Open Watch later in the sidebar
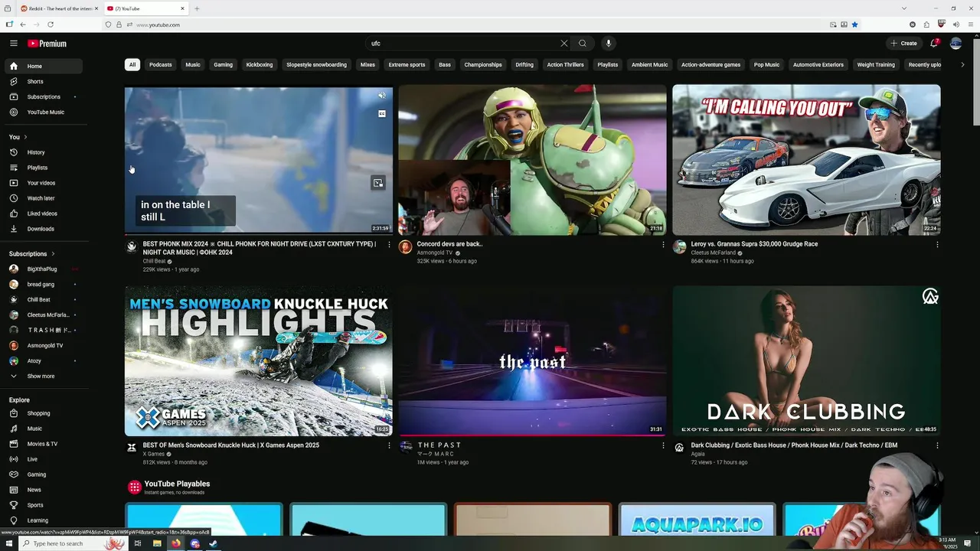980x551 pixels. click(45, 198)
